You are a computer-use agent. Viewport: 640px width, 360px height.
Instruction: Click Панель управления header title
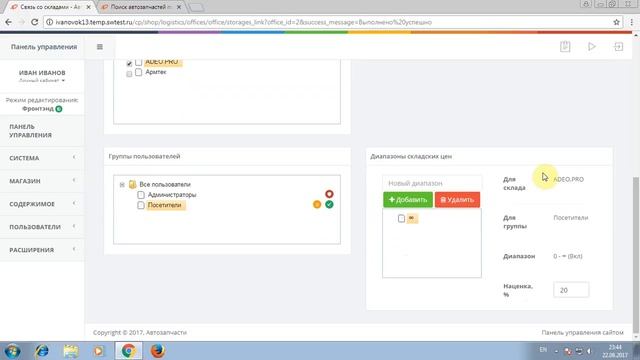[x=44, y=47]
